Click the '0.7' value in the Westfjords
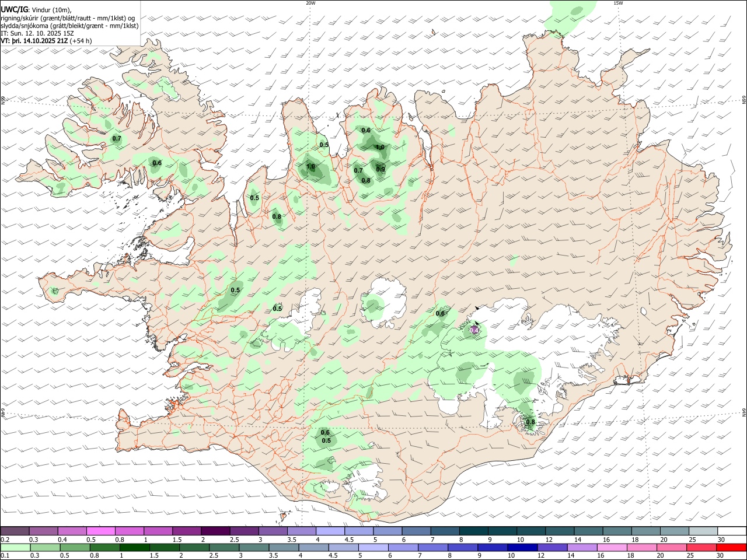The image size is (747, 560). pyautogui.click(x=117, y=139)
